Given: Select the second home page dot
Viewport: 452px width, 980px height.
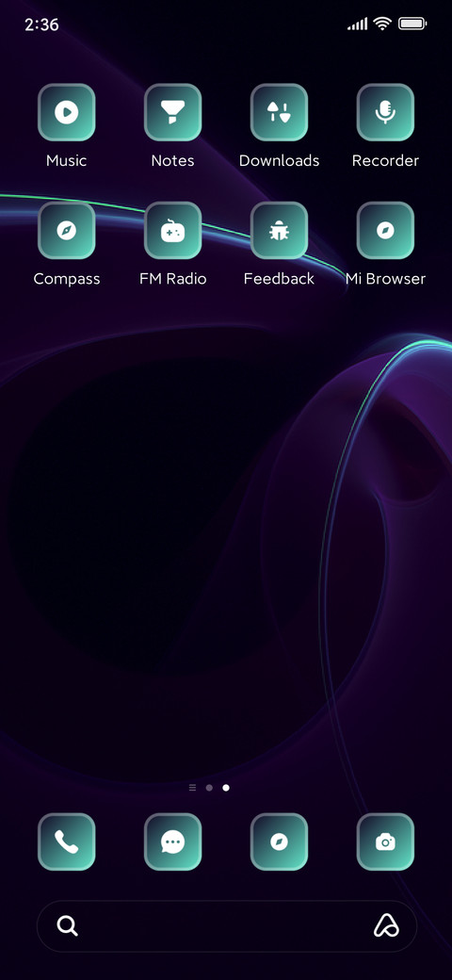Looking at the screenshot, I should click(226, 788).
